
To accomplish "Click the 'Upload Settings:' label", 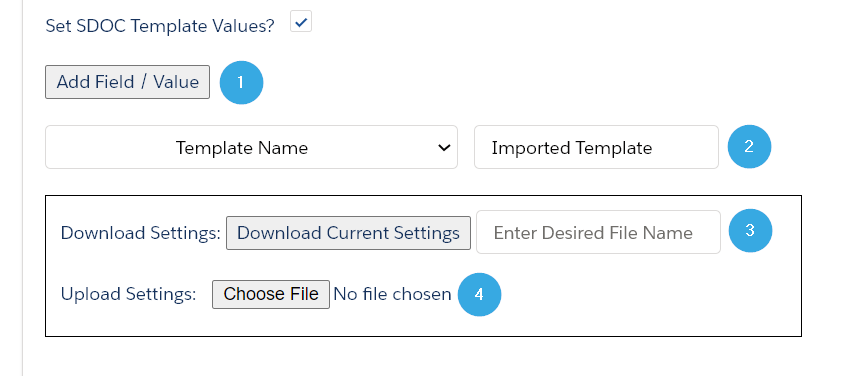I will pyautogui.click(x=128, y=294).
